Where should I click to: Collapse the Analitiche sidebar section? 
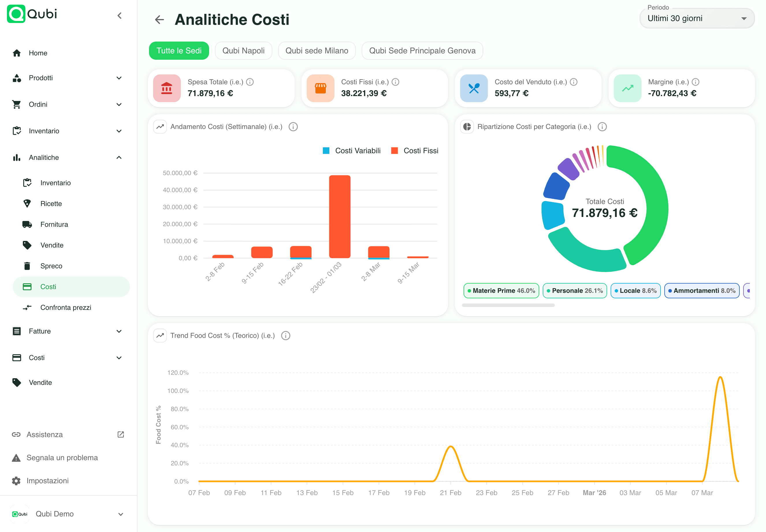tap(119, 157)
